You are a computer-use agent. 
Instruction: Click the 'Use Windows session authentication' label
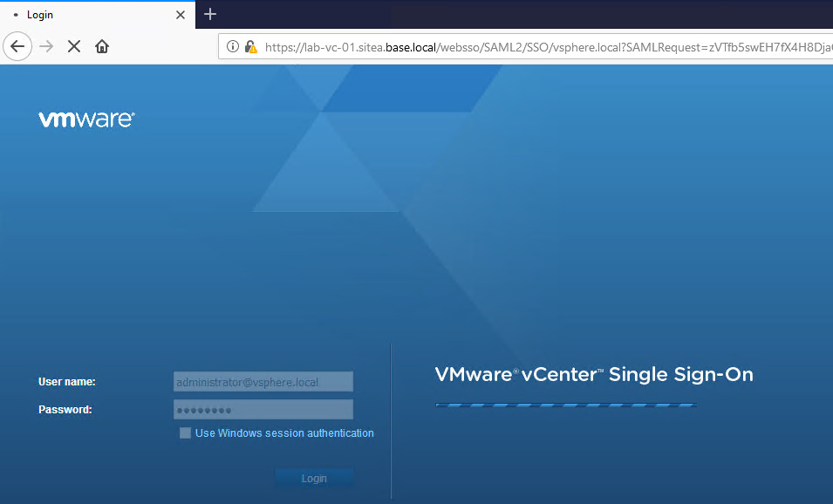(284, 433)
